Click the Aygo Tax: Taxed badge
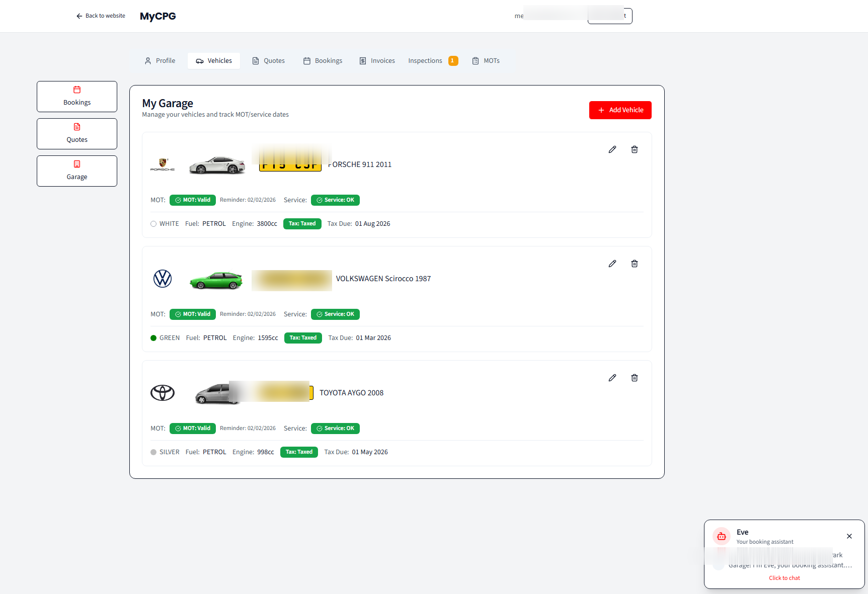 coord(299,452)
